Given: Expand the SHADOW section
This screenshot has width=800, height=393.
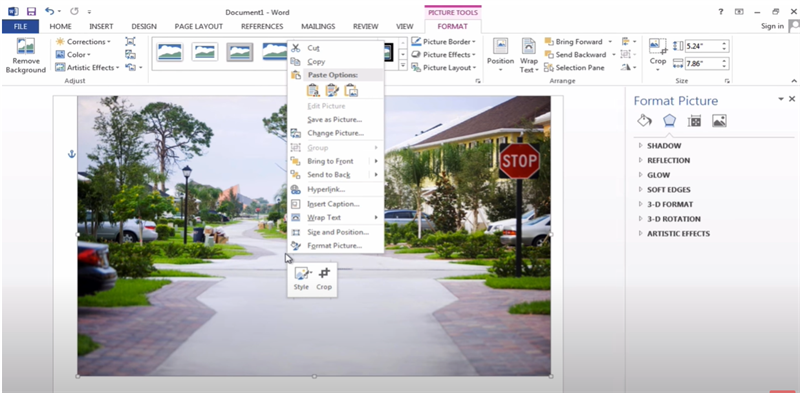Looking at the screenshot, I should point(660,146).
